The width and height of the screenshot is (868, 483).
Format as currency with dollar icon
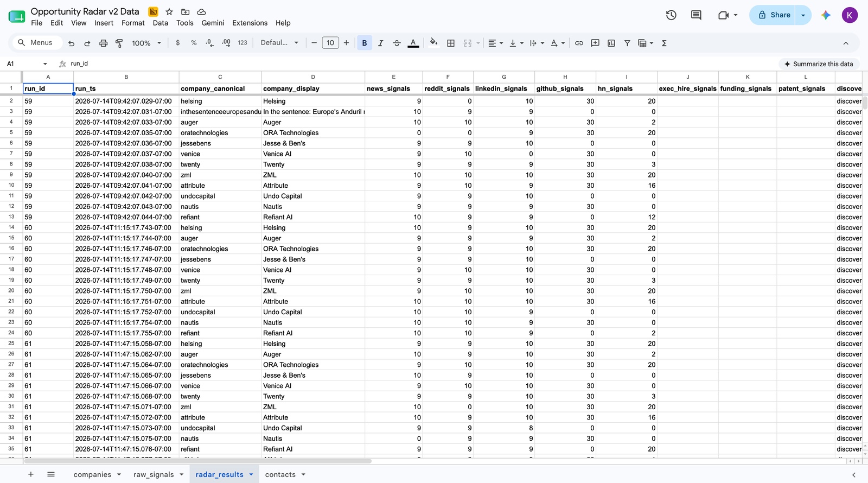[178, 43]
